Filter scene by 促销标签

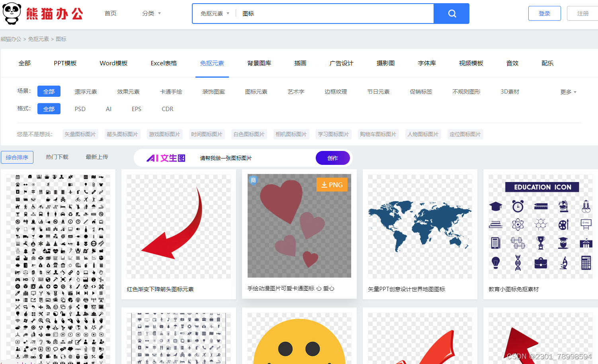pos(421,92)
